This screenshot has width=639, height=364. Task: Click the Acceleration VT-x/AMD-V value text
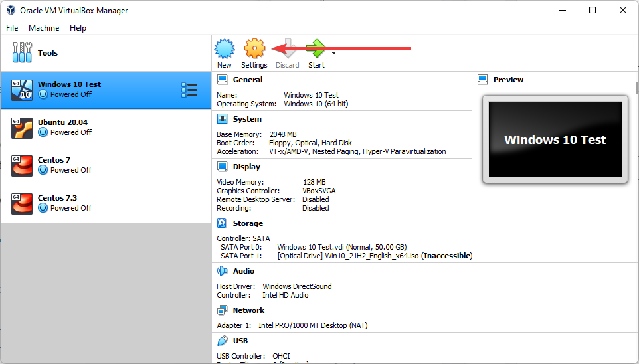357,151
